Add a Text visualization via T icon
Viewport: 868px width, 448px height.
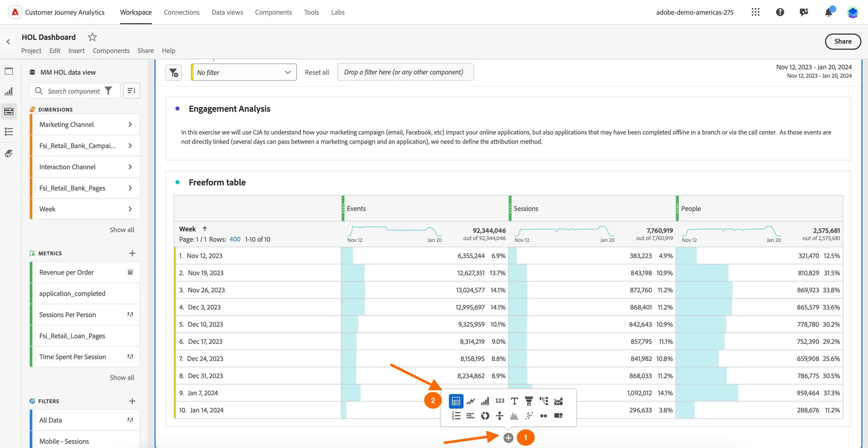(x=514, y=401)
